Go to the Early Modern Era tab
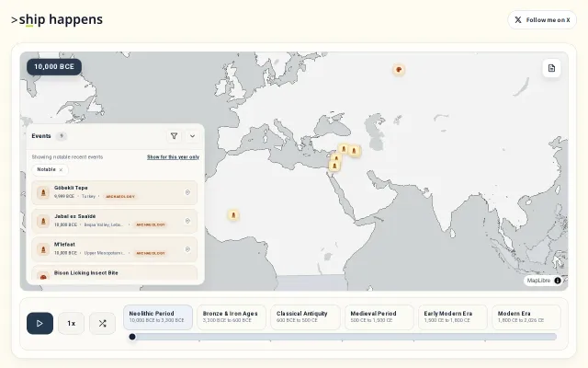588x368 pixels. pyautogui.click(x=453, y=317)
